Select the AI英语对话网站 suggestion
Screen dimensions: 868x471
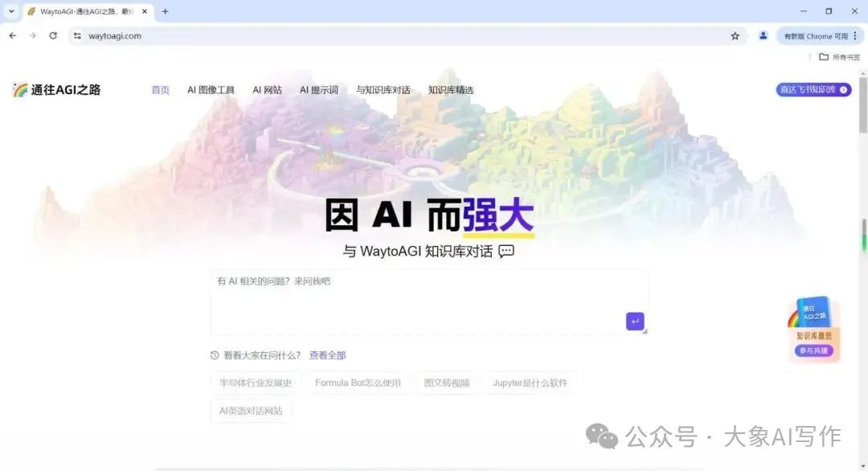[x=251, y=411]
